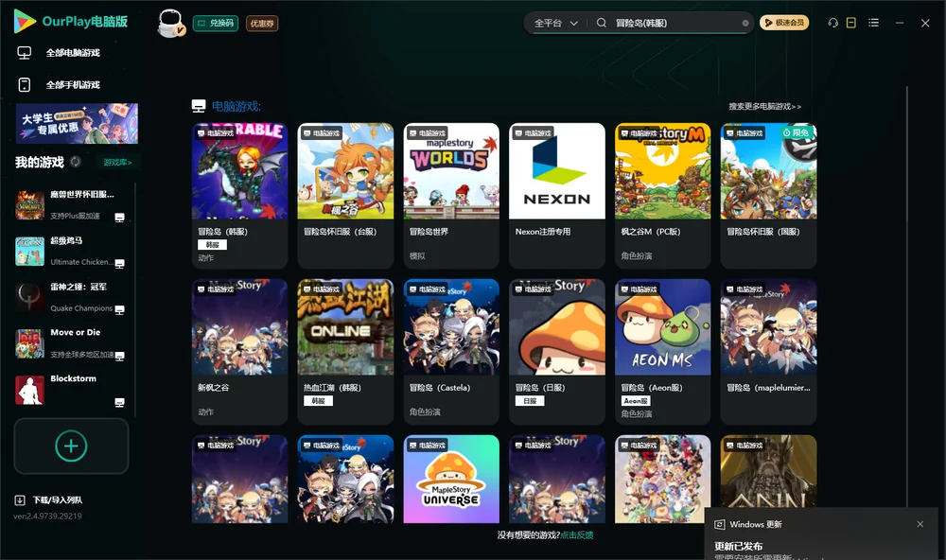Click PC icon beside Blockstorm

pos(119,403)
